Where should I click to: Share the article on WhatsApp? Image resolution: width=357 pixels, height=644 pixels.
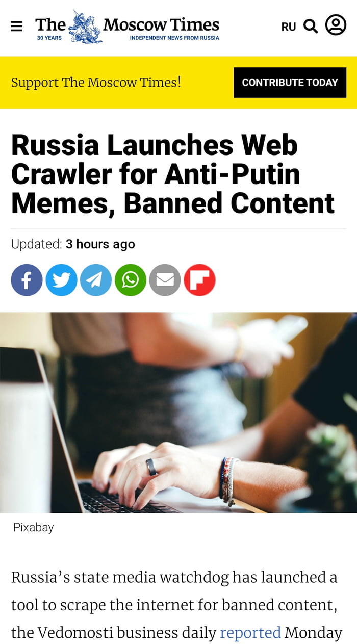pyautogui.click(x=131, y=280)
